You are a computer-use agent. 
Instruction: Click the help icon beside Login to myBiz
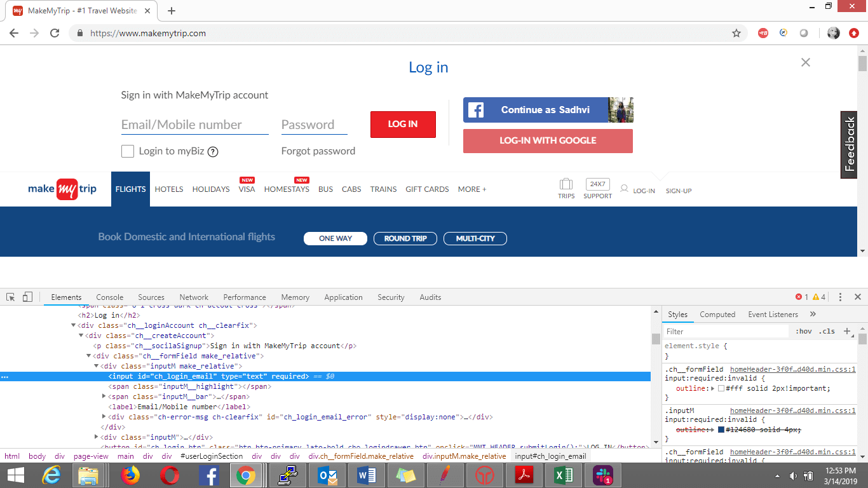tap(213, 152)
